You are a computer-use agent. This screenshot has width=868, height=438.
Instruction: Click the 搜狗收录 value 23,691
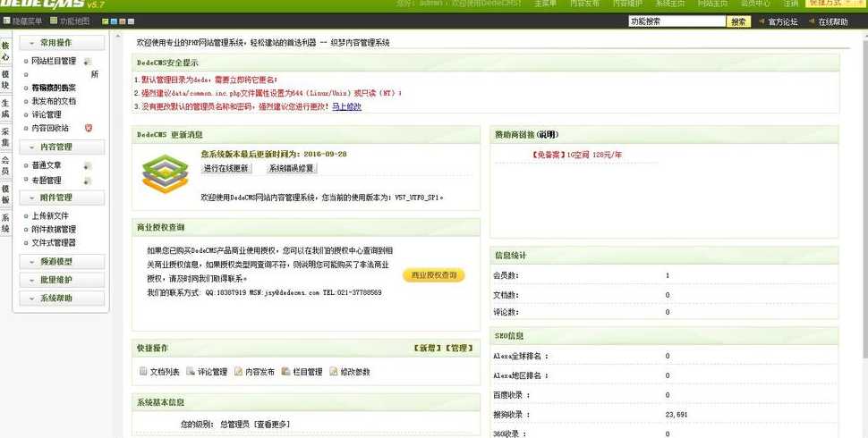pyautogui.click(x=677, y=414)
